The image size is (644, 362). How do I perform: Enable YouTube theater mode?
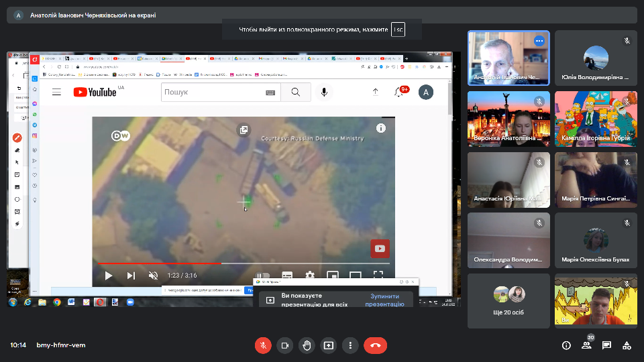356,276
